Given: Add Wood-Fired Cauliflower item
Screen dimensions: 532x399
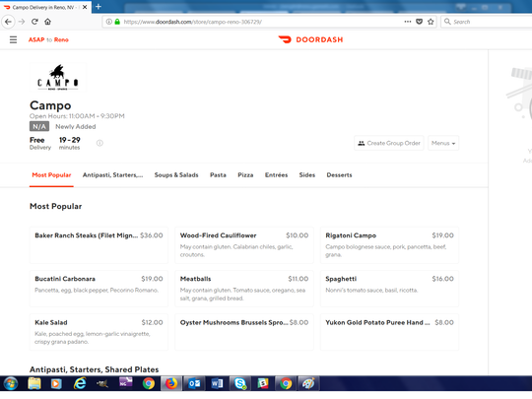Looking at the screenshot, I should [x=244, y=245].
